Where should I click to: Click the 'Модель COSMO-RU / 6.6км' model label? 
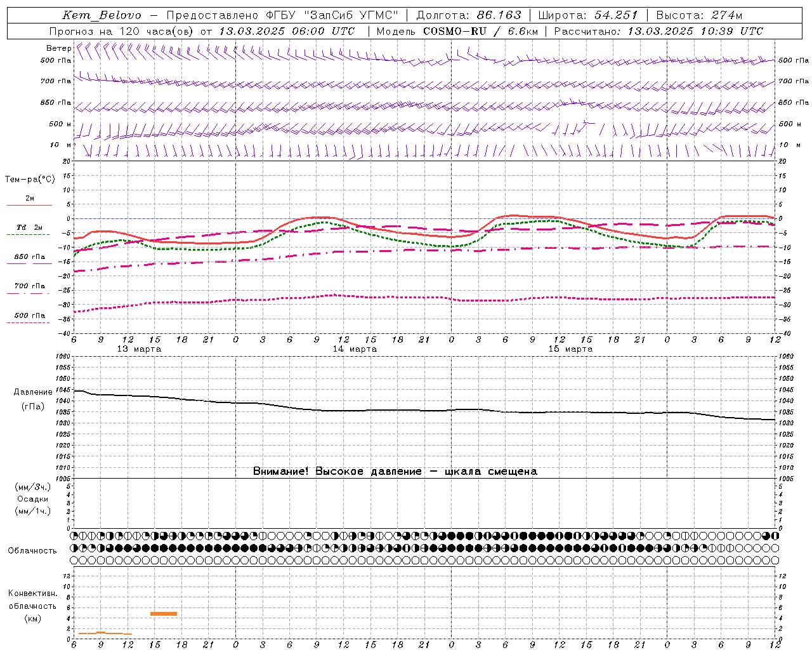(457, 31)
